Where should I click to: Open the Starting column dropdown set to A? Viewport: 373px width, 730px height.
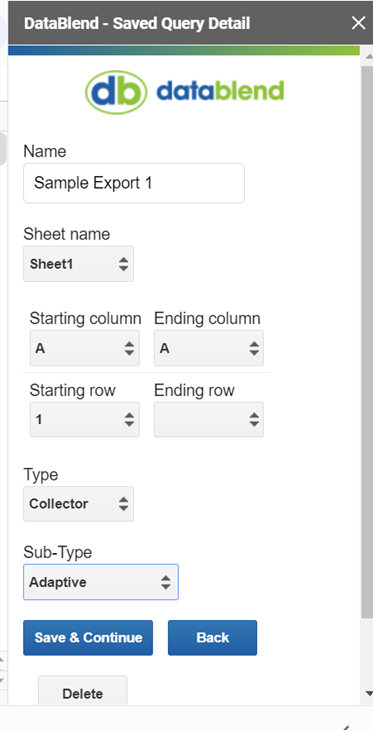pos(85,348)
